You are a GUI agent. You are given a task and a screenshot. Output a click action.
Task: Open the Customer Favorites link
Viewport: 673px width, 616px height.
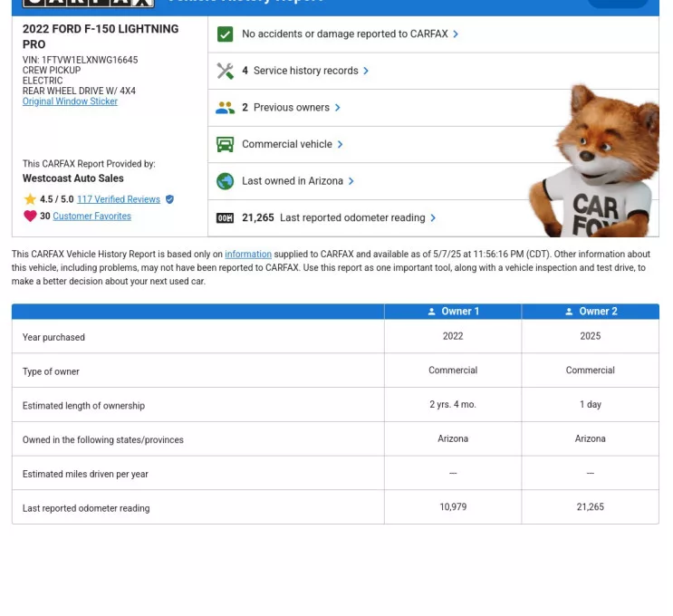(91, 217)
